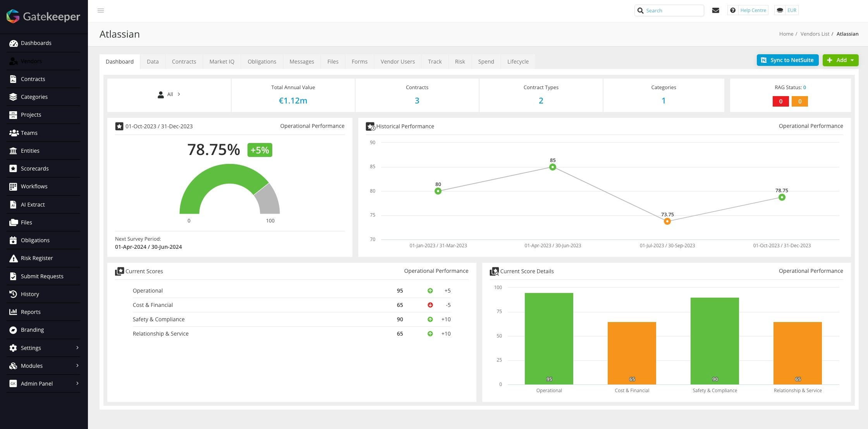The image size is (868, 429).
Task: Click the 85 data point on the chart
Action: tap(553, 167)
